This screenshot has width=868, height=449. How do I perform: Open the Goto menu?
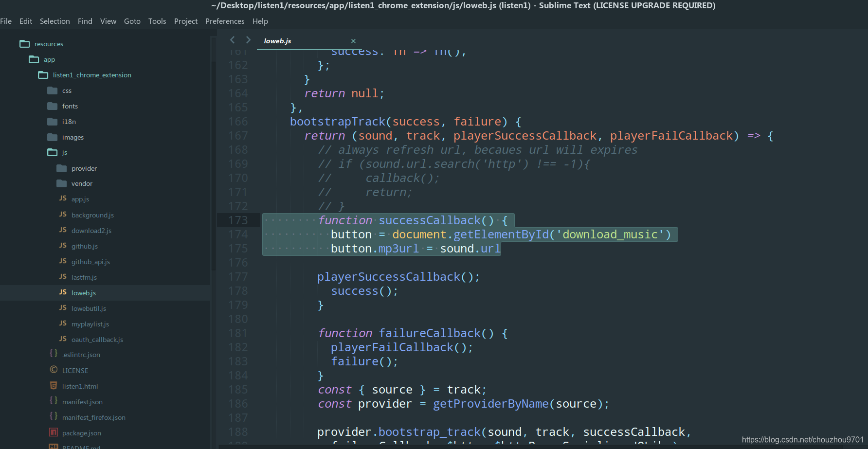coord(132,21)
